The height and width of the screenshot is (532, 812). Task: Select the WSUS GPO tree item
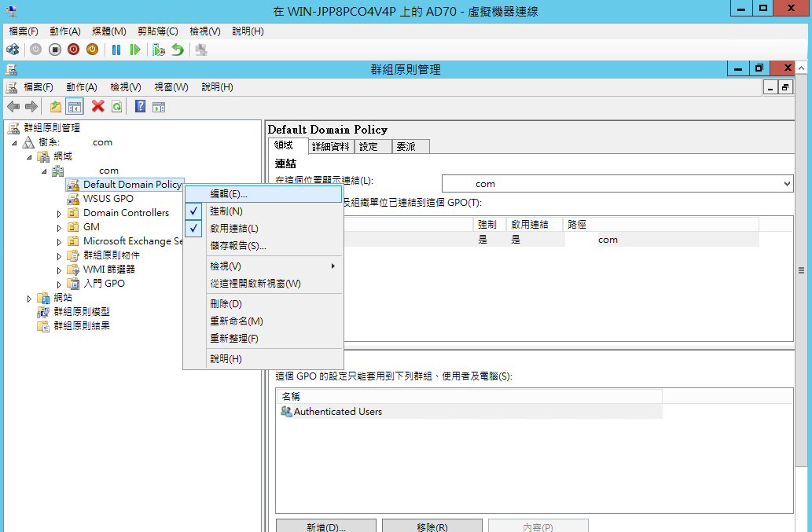[108, 199]
